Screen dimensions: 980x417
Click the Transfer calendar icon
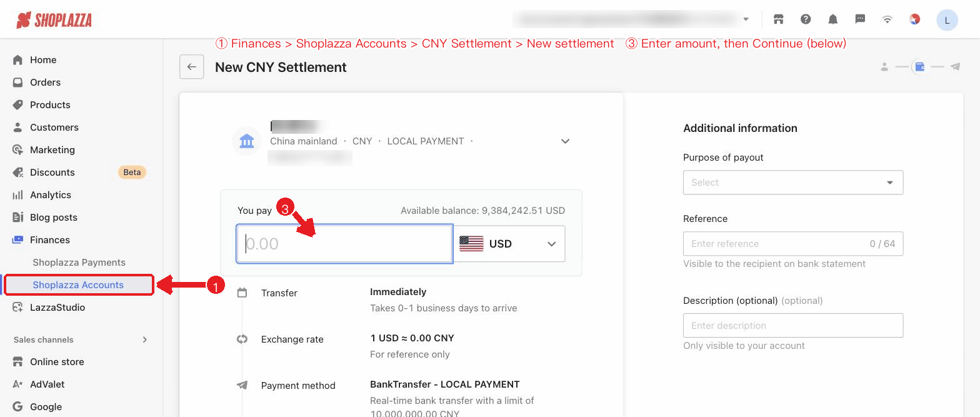coord(242,293)
